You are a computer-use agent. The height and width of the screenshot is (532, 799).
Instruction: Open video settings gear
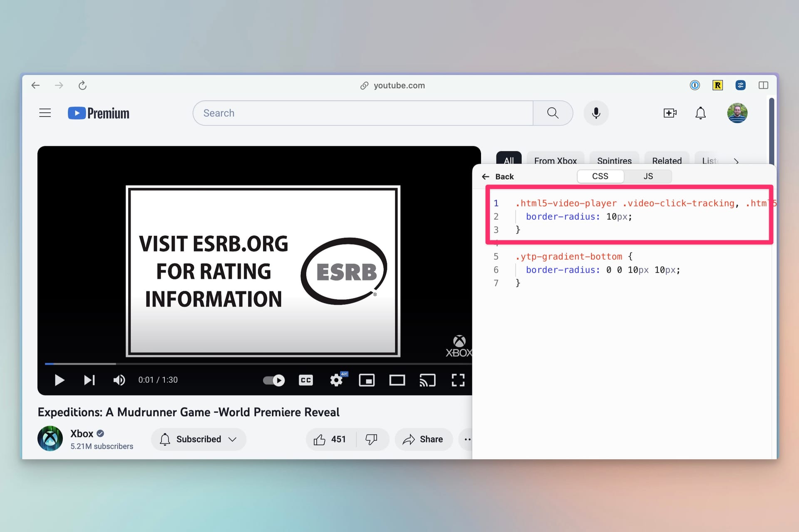(336, 380)
